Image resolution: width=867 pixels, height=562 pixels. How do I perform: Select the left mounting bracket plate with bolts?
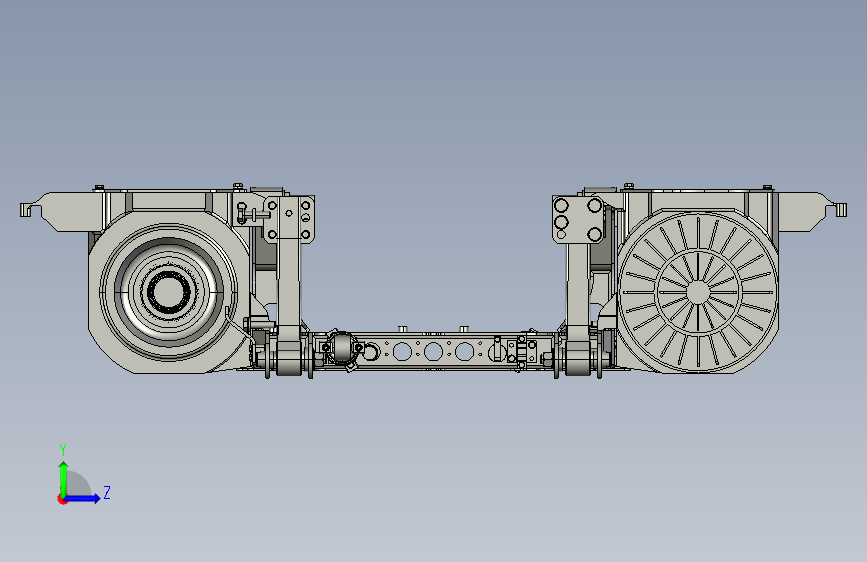pos(289,220)
